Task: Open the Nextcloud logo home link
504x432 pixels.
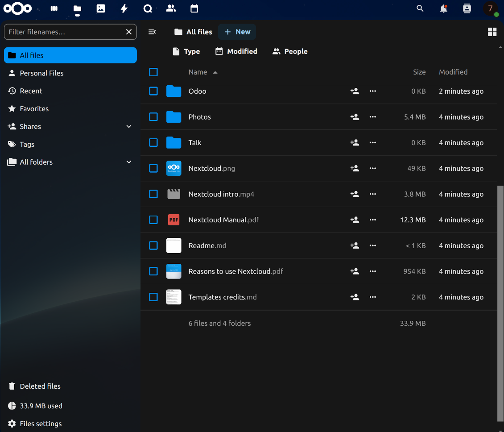Action: click(18, 8)
